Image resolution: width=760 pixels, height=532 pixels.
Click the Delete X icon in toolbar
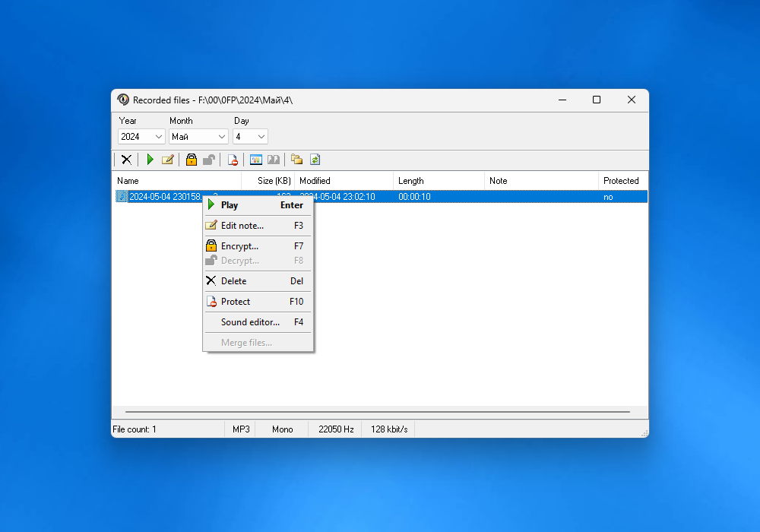[126, 160]
